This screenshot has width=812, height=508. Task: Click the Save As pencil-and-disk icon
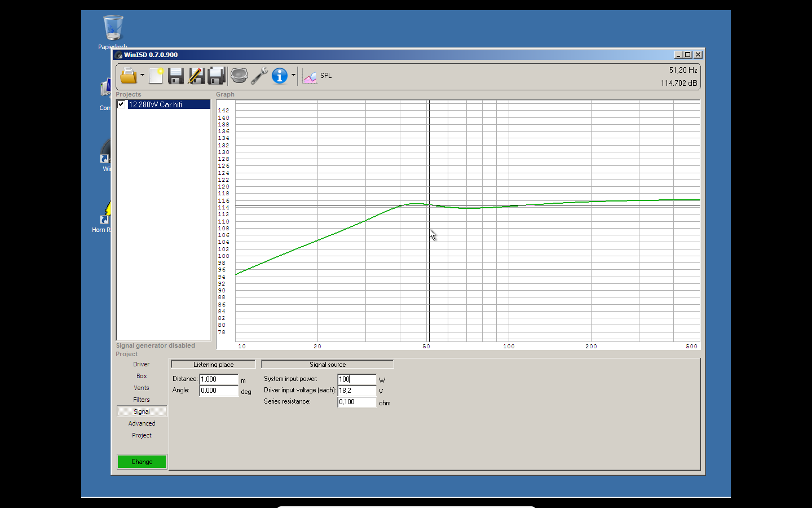tap(196, 75)
